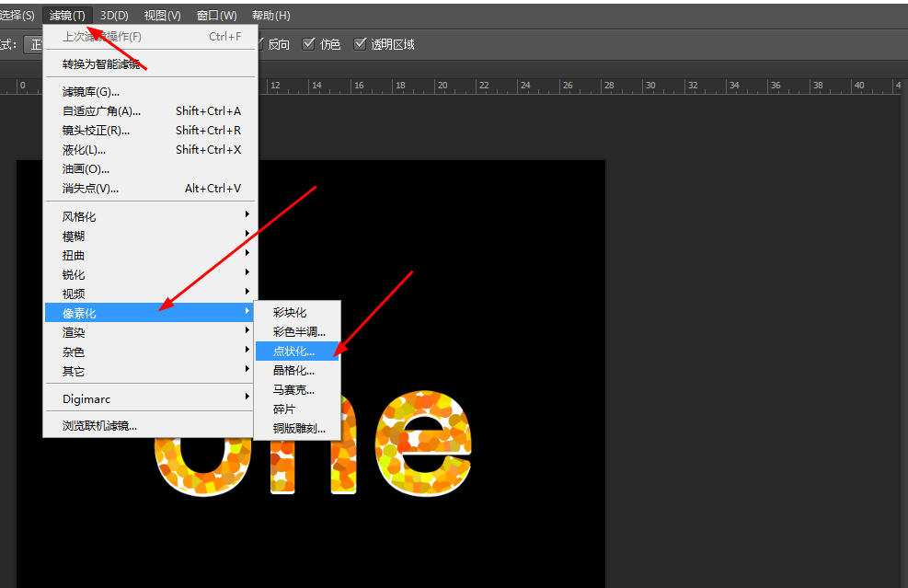908x588 pixels.
Task: Open the 窗口(W) menu
Action: [x=216, y=15]
